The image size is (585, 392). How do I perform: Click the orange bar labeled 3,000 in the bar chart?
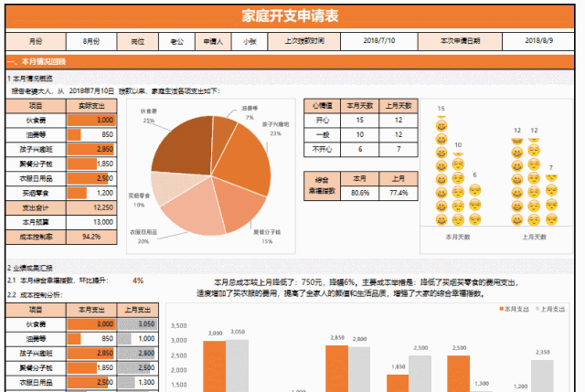[215, 366]
